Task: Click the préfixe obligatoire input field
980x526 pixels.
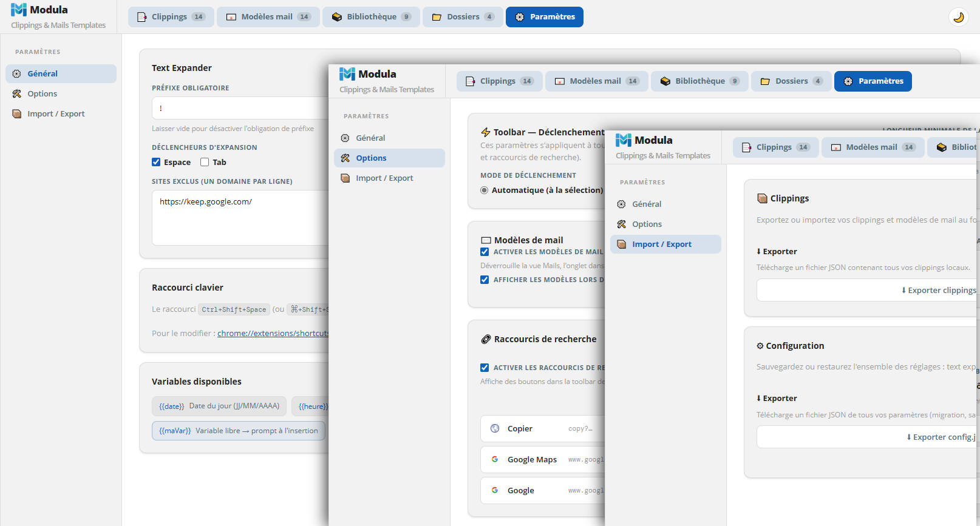Action: (240, 108)
